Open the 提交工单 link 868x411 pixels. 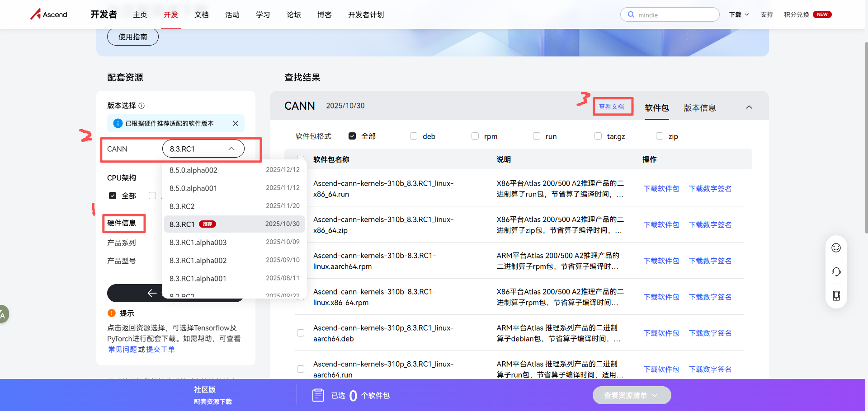(160, 349)
